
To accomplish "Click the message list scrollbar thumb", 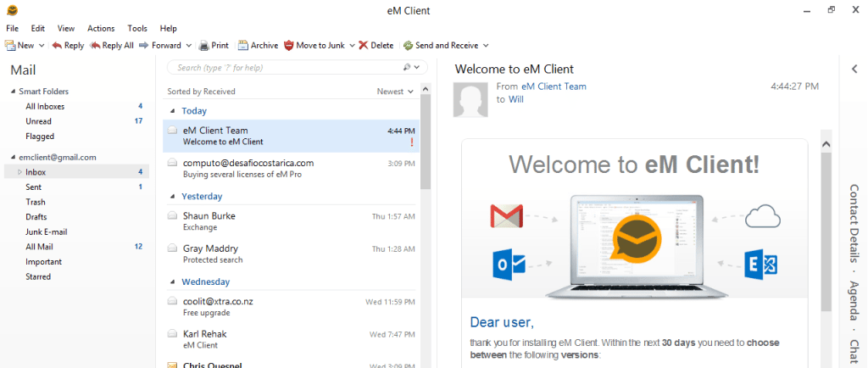I will [426, 142].
